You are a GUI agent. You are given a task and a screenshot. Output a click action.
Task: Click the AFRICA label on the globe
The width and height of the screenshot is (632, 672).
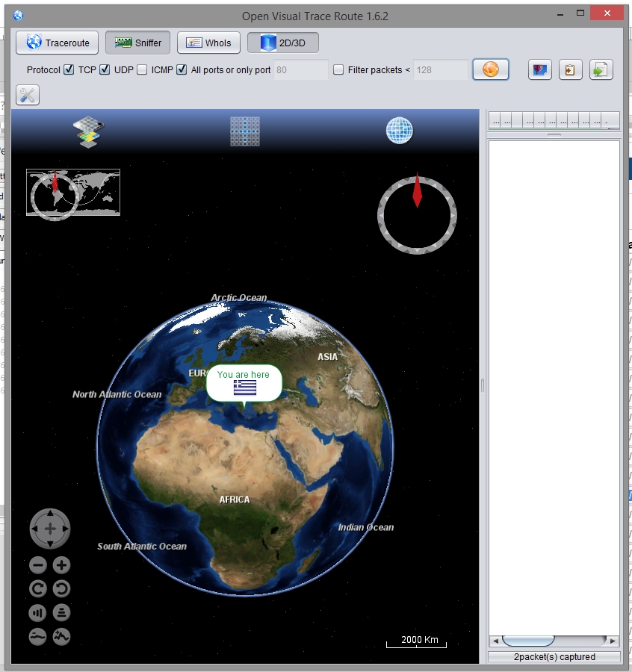235,500
